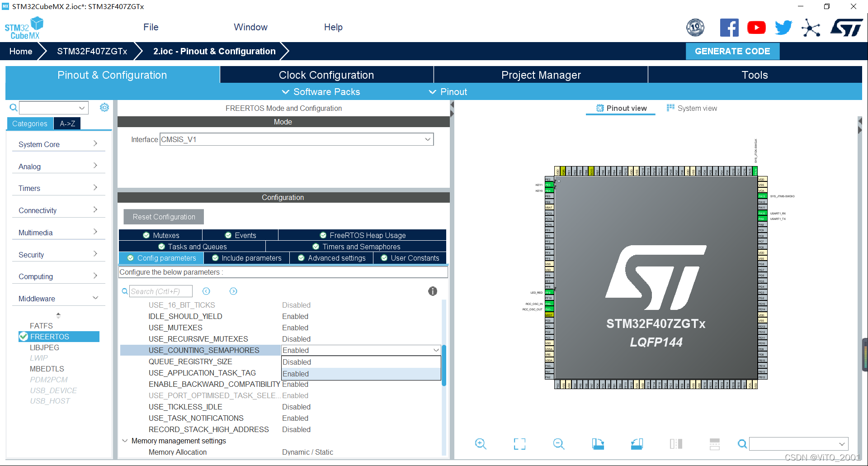Collapse Memory management settings group

(x=125, y=441)
